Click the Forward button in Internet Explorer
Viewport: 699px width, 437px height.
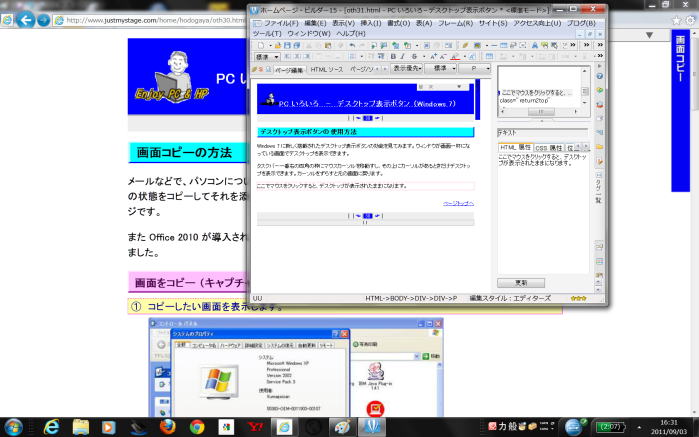(x=43, y=20)
